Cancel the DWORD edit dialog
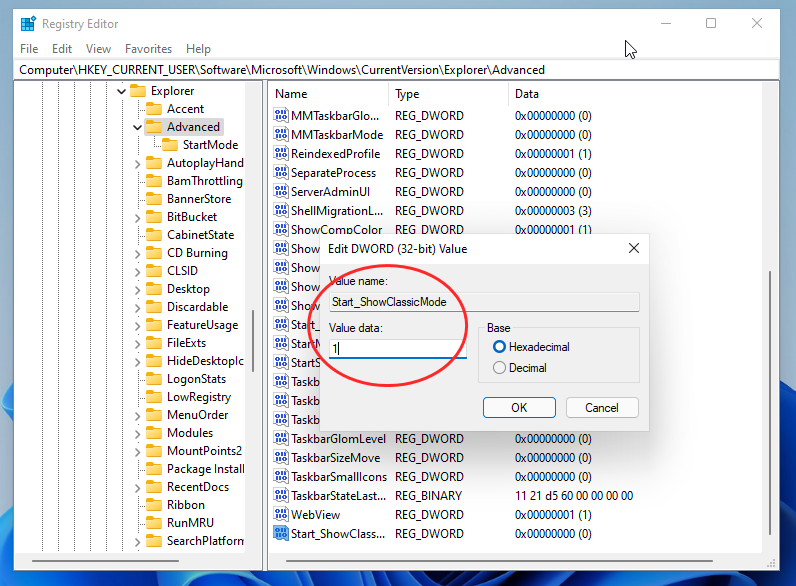This screenshot has width=796, height=586. coord(602,408)
